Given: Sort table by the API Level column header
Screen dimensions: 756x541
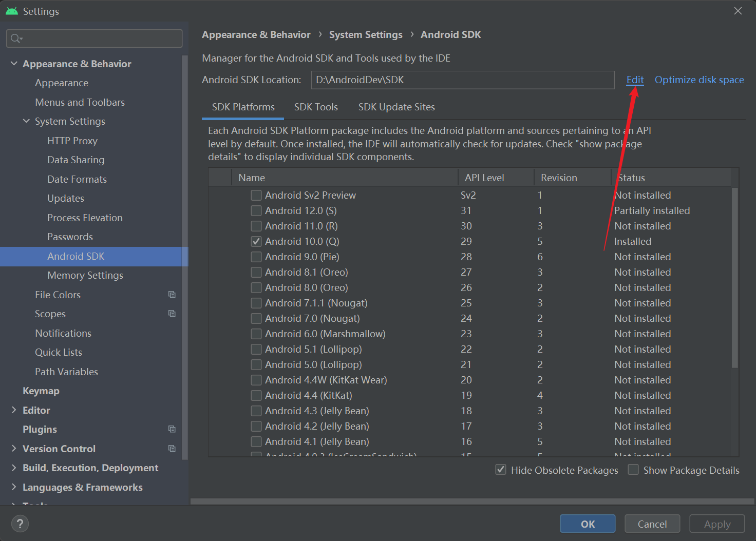Looking at the screenshot, I should [496, 178].
